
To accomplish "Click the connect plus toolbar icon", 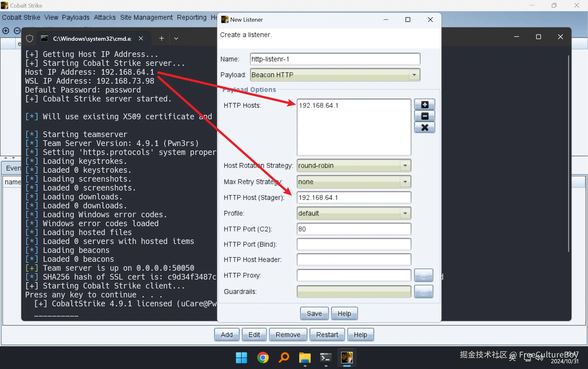I will point(6,31).
